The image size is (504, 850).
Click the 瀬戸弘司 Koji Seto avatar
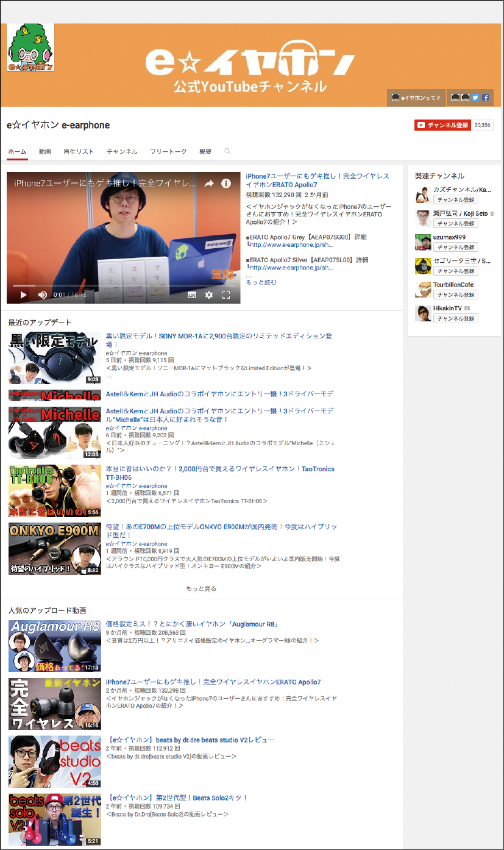pyautogui.click(x=423, y=219)
